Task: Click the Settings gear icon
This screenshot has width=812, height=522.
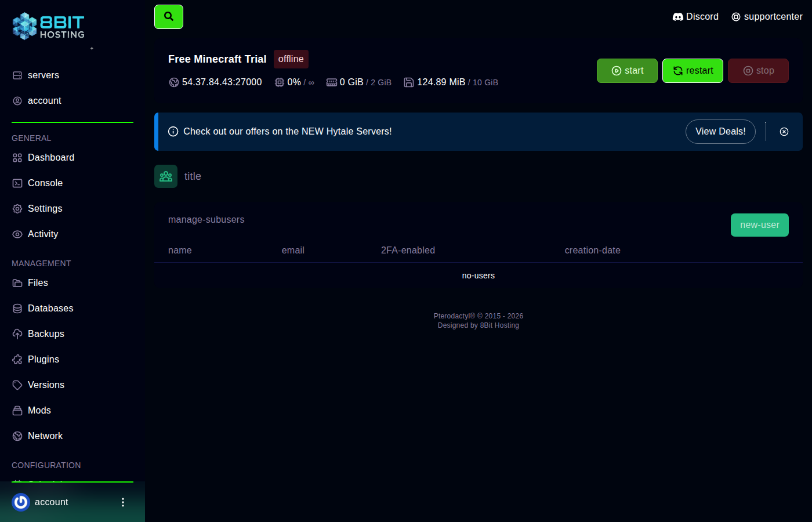Action: [x=17, y=209]
